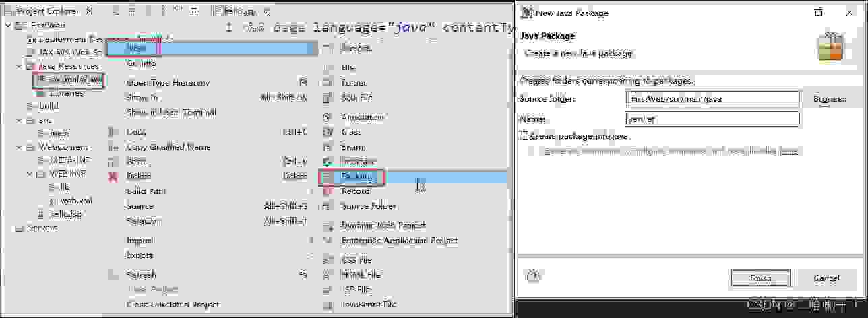Click Browse next to Source folder
Viewport: 868px width, 318px height.
[830, 98]
